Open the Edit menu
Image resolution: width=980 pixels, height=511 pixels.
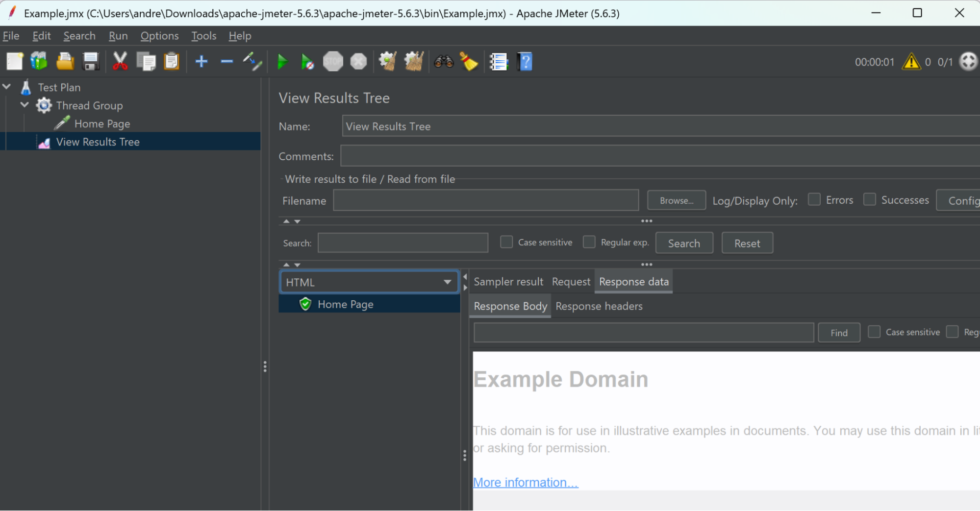point(42,36)
